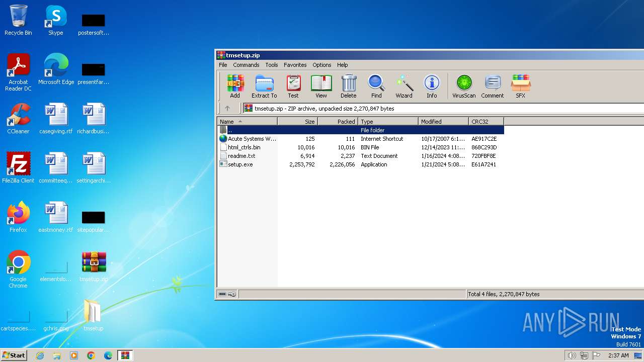Click the drive icon in status bar
Viewport: 644px width, 362px height.
pyautogui.click(x=222, y=294)
